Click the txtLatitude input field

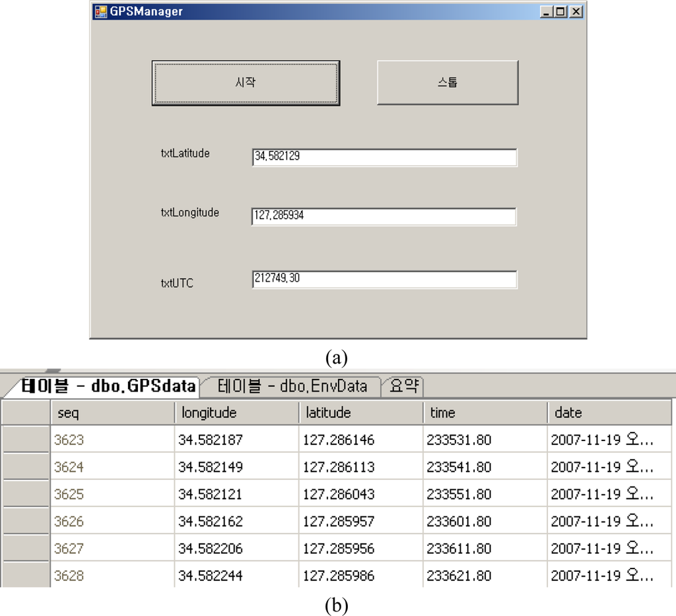coord(384,157)
